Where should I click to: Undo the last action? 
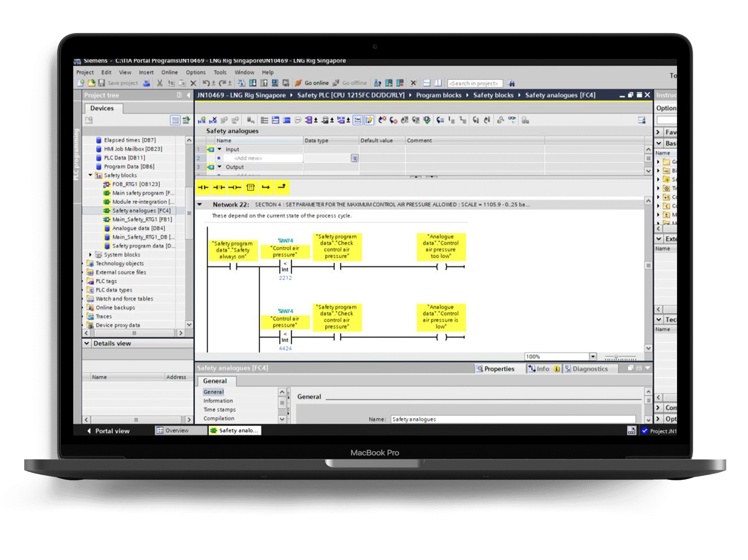point(206,83)
